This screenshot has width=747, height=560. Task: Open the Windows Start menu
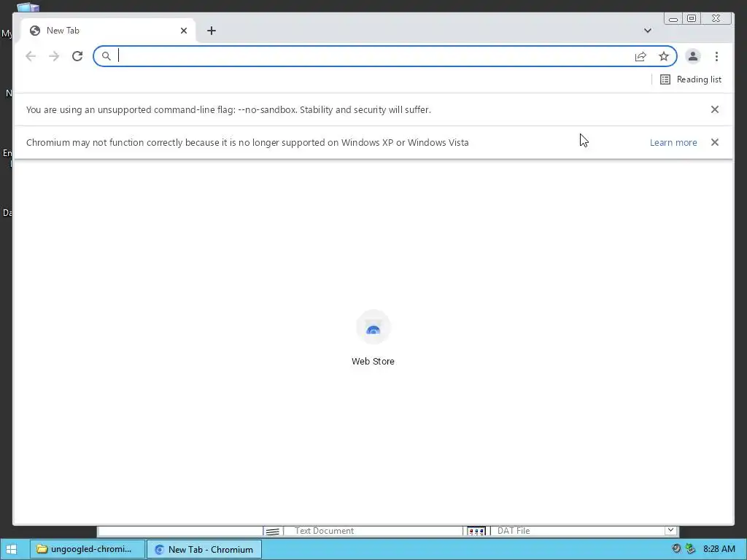(x=12, y=549)
